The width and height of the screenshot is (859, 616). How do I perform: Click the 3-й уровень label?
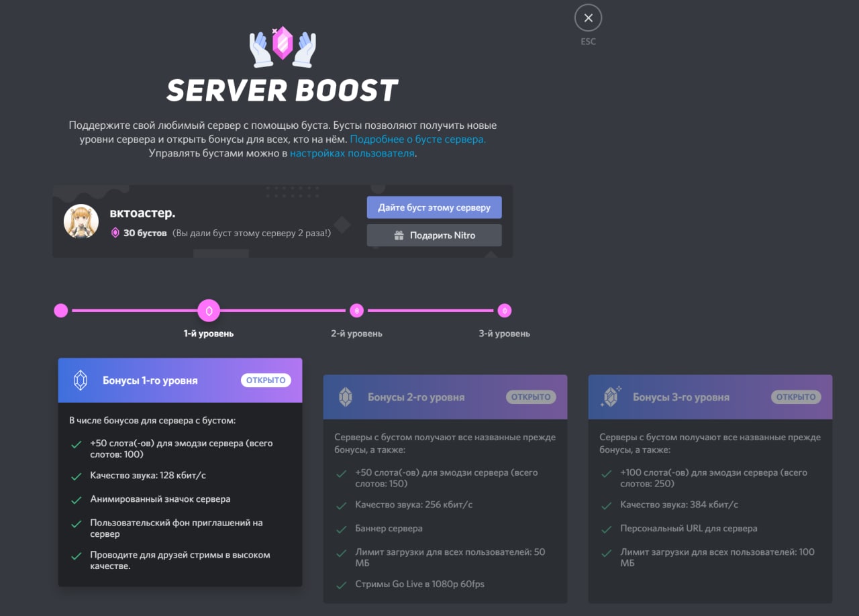tap(504, 333)
